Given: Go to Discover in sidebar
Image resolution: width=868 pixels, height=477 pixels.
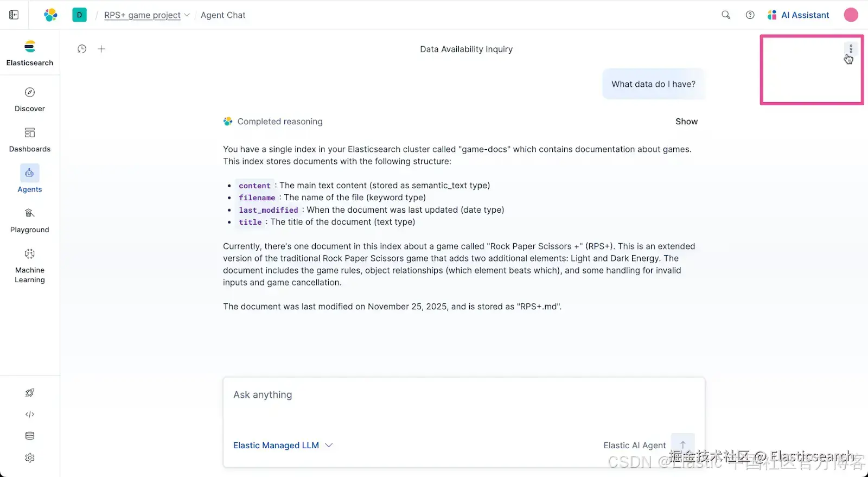Looking at the screenshot, I should click(30, 99).
